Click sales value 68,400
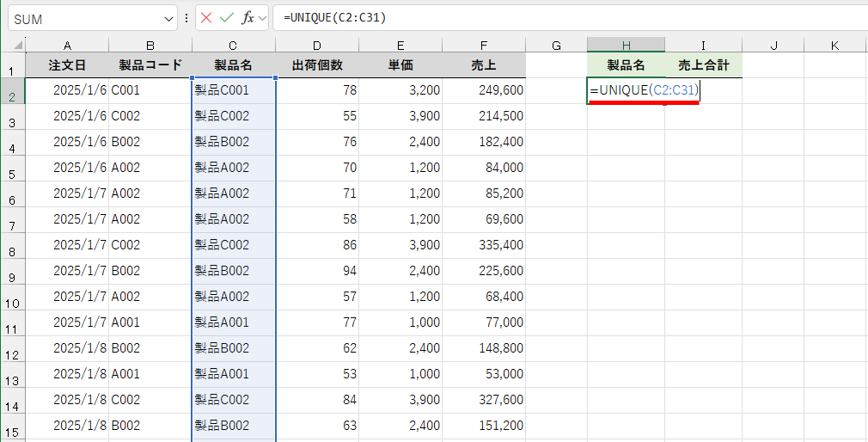868x442 pixels. click(484, 298)
